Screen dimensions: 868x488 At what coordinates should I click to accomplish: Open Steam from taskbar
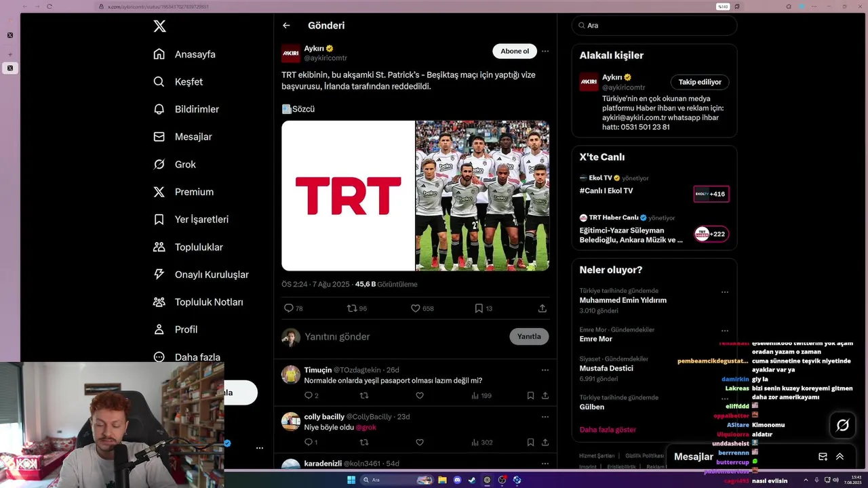point(472,480)
